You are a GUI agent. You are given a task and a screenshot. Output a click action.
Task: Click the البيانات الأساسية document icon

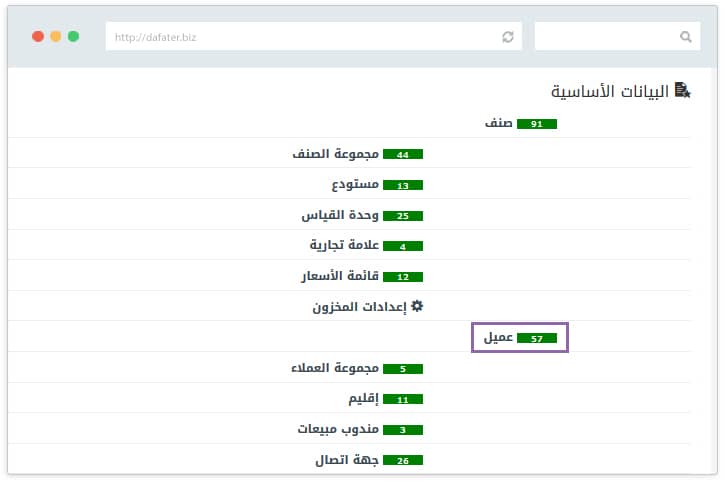pyautogui.click(x=682, y=91)
